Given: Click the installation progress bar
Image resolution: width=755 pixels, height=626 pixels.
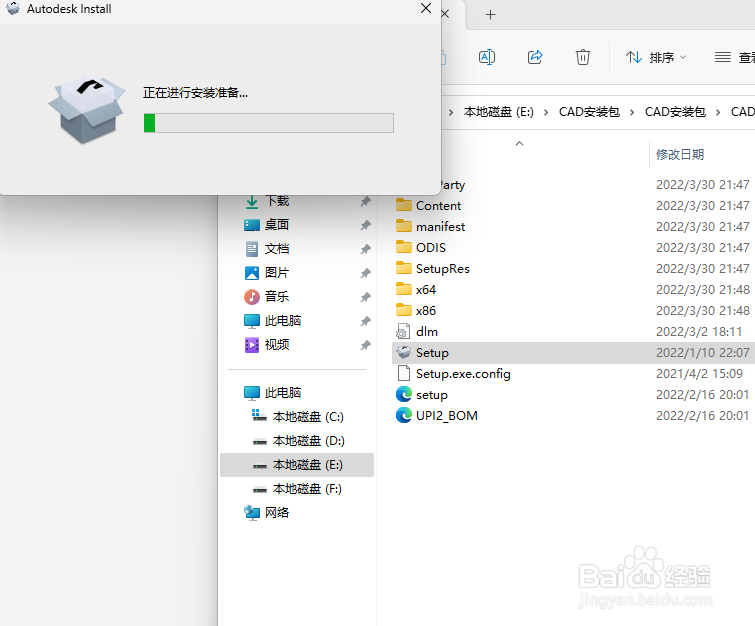Looking at the screenshot, I should click(x=269, y=123).
